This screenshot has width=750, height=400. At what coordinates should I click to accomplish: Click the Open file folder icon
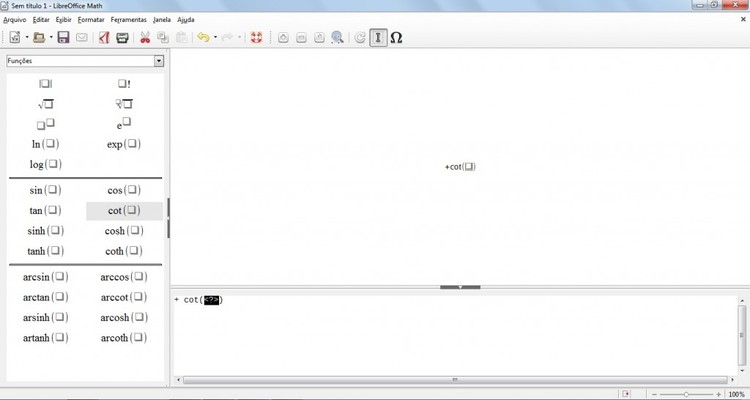[39, 37]
